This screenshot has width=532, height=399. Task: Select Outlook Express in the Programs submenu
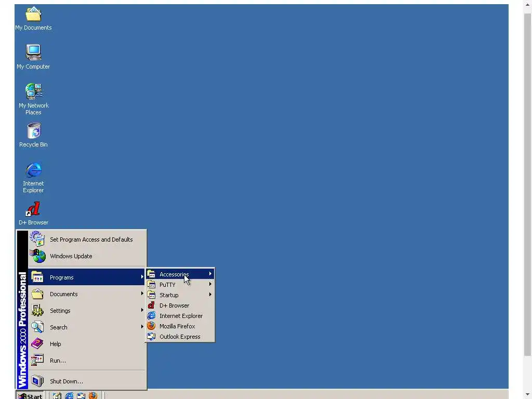(x=180, y=337)
